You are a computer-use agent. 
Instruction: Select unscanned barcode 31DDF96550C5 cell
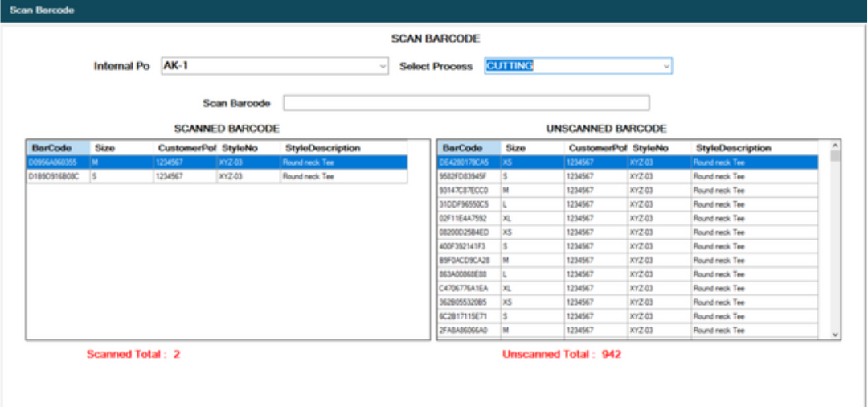(x=469, y=204)
